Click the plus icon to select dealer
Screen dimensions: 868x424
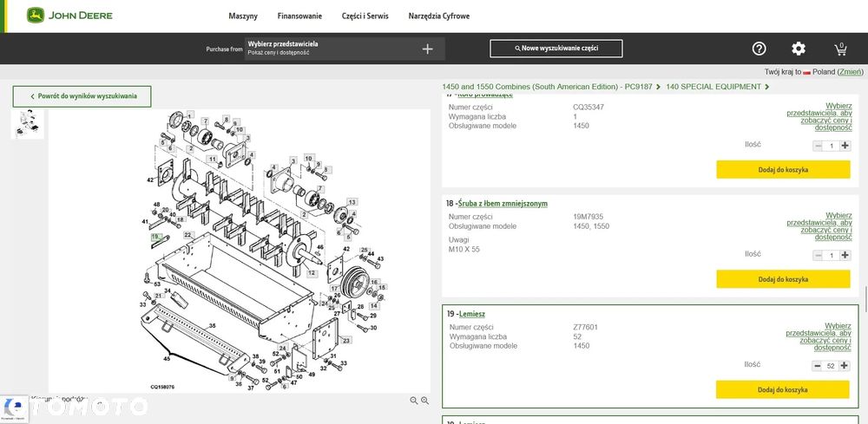[427, 49]
